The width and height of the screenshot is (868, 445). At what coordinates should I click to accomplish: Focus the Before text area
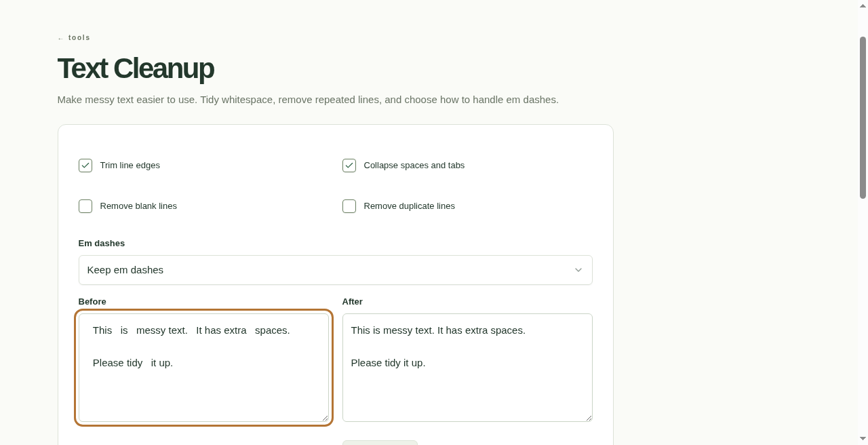[203, 368]
